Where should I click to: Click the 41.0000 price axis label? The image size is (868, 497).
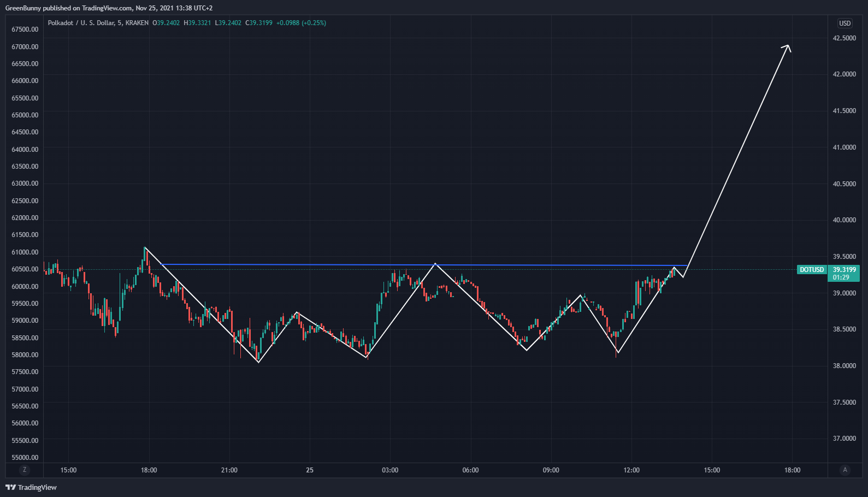coord(844,147)
